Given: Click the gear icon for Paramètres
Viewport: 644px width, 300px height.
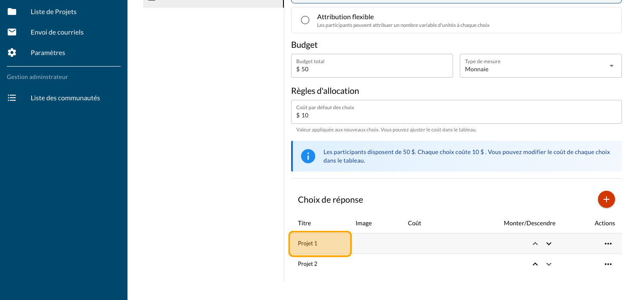Looking at the screenshot, I should [12, 52].
